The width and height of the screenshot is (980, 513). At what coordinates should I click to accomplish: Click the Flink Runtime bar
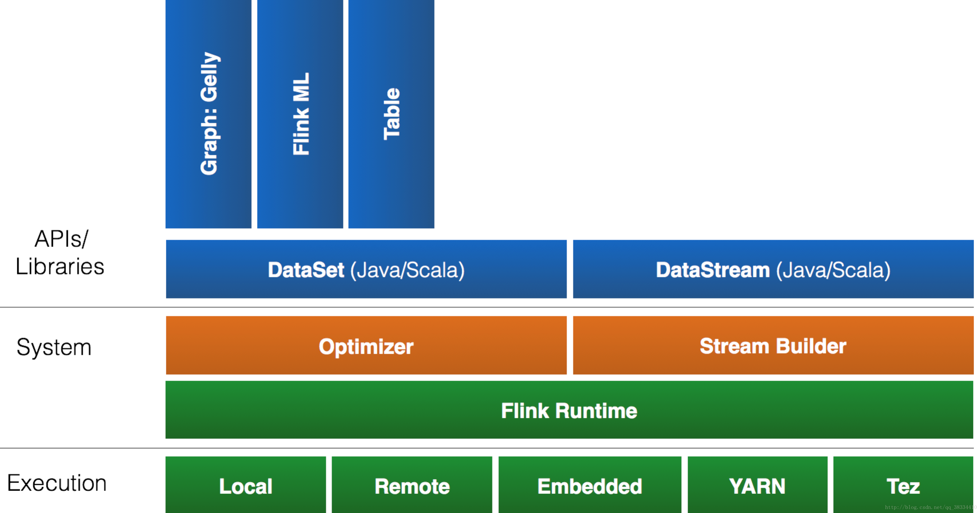pos(569,410)
